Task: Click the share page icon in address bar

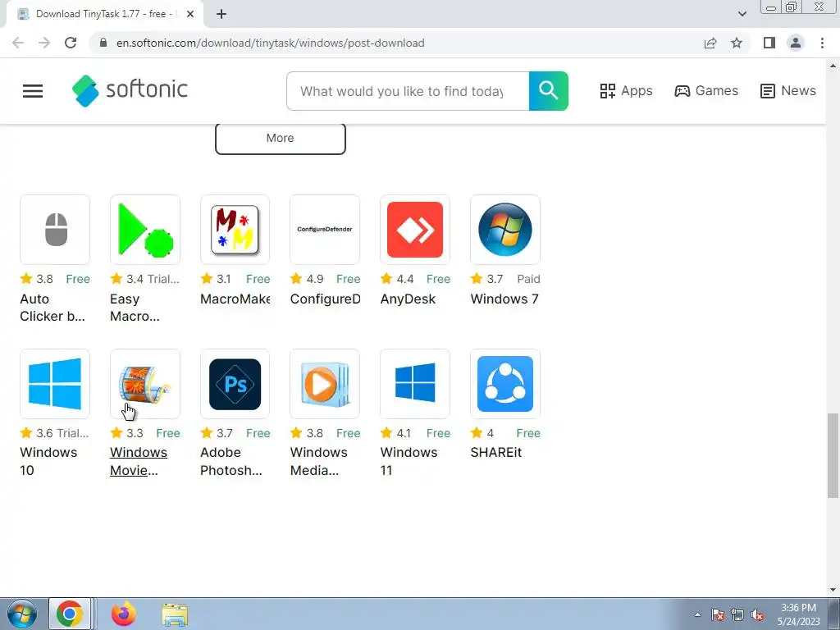Action: [710, 43]
